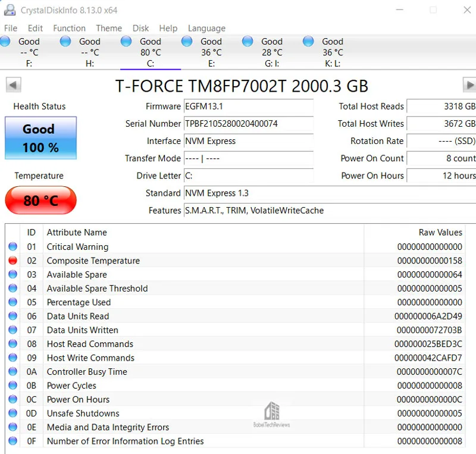Click the CrystalDiskInfo app icon in title bar

click(10, 10)
